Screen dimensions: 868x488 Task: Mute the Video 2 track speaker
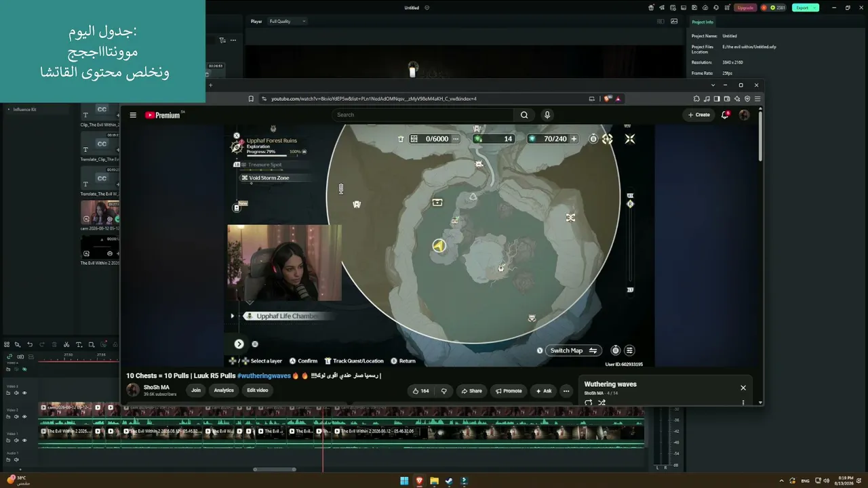click(x=16, y=417)
